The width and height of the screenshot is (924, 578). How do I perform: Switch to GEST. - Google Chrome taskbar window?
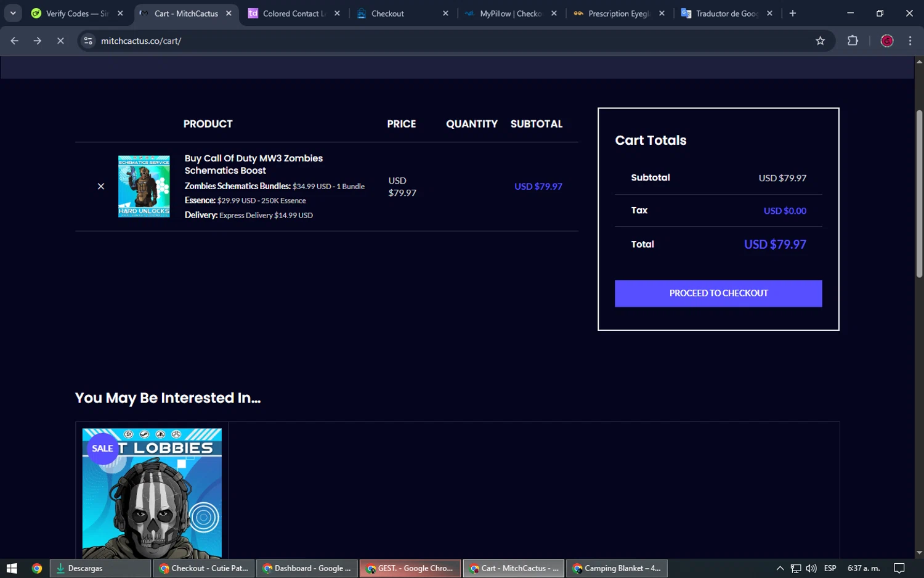point(410,568)
